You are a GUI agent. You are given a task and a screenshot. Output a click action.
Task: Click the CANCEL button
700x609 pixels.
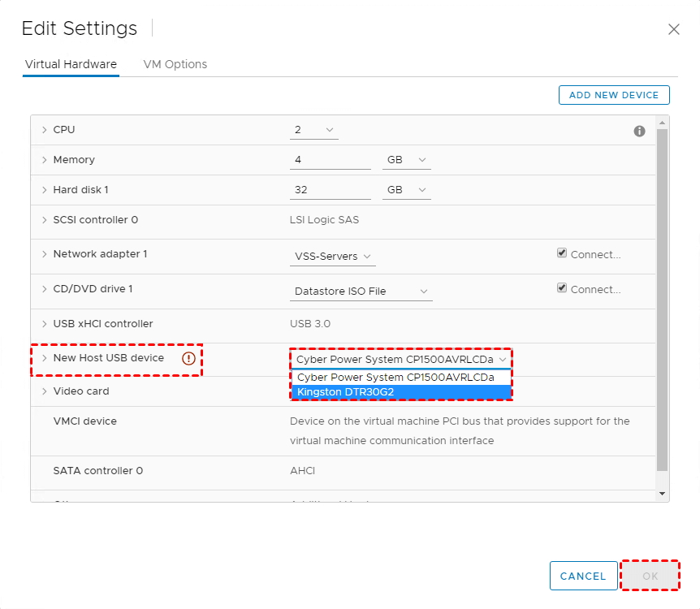coord(583,577)
